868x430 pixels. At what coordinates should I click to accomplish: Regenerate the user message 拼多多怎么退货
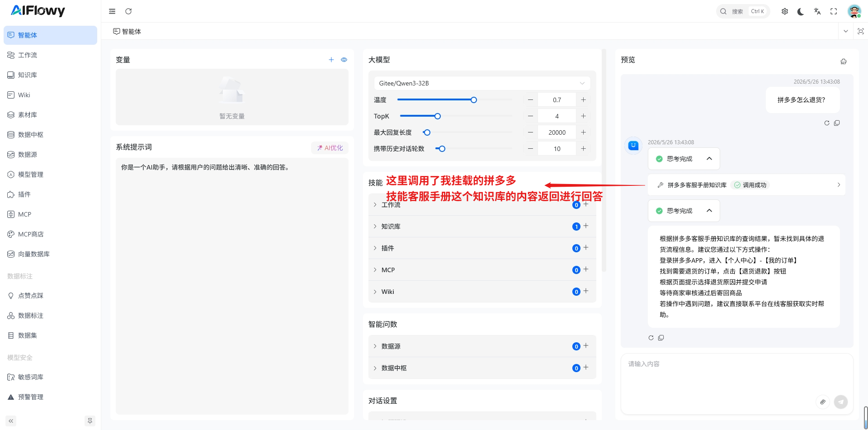[x=827, y=123]
